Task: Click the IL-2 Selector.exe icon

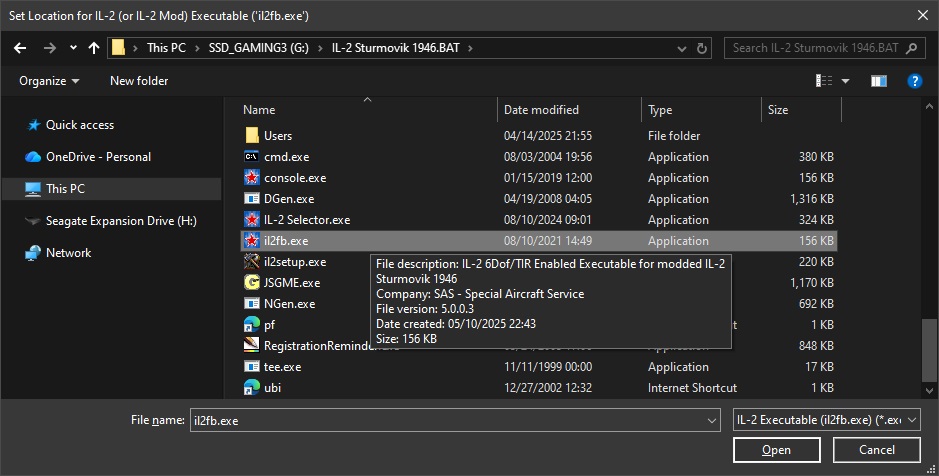Action: [252, 220]
